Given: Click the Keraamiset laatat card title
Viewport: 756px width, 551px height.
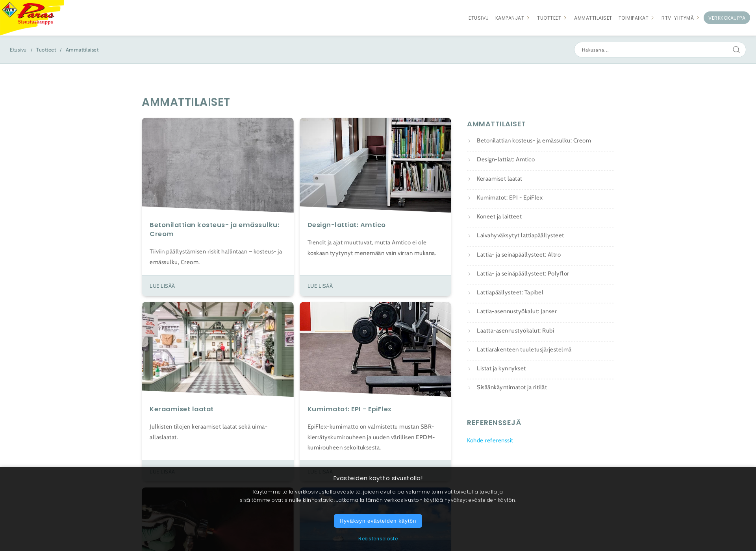Looking at the screenshot, I should coord(182,409).
